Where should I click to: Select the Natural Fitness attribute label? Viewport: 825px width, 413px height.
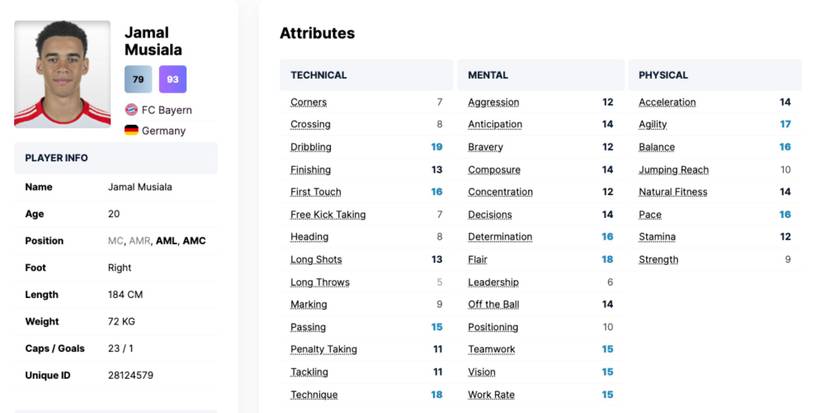(x=673, y=192)
